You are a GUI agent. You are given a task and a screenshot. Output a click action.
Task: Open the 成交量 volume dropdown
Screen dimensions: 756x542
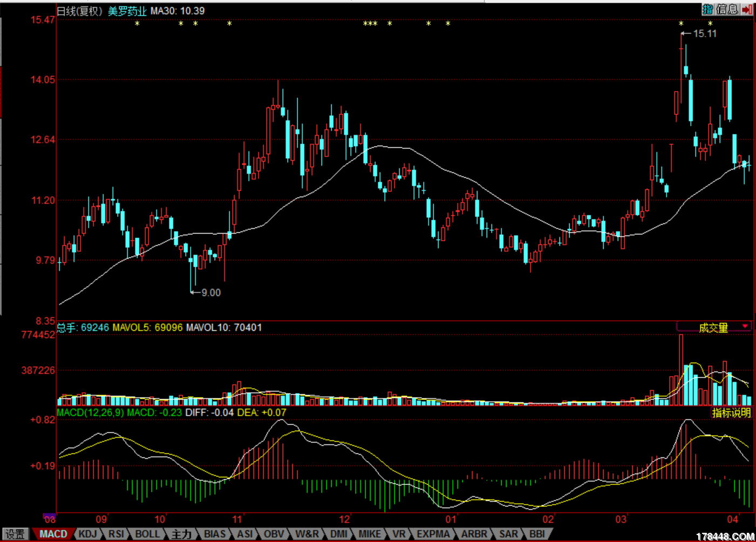(714, 327)
